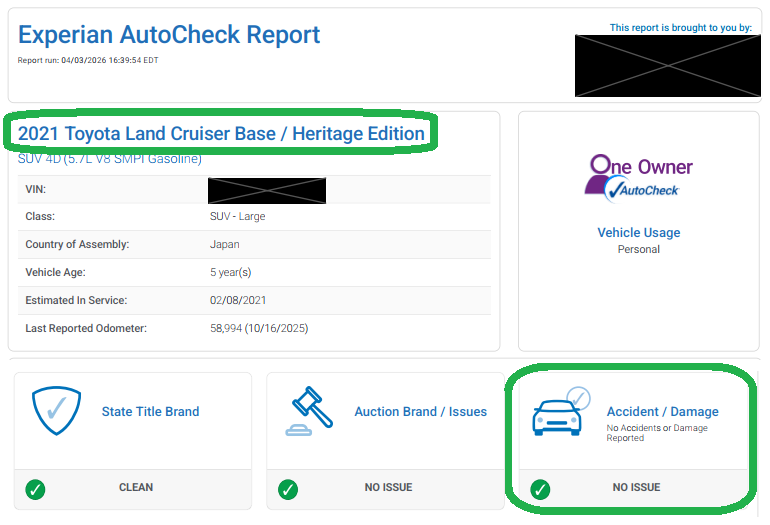The height and width of the screenshot is (525, 770).
Task: Click the 58,994 odometer reading
Action: pos(259,328)
